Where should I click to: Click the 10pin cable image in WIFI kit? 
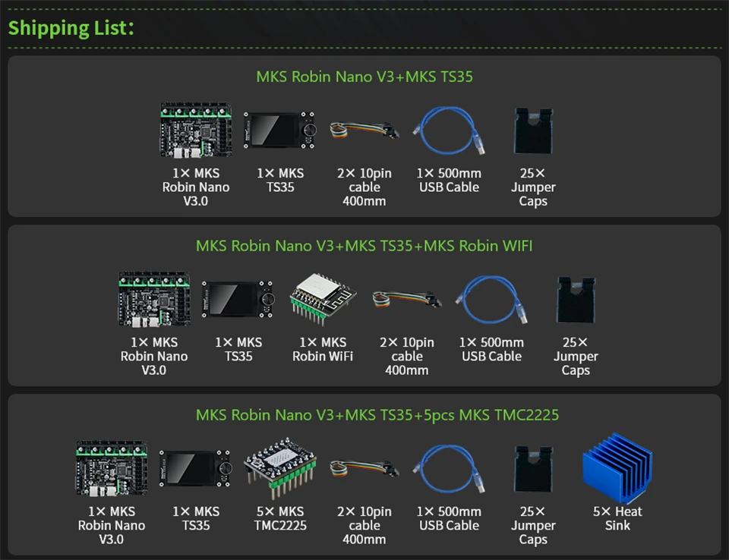(x=407, y=300)
